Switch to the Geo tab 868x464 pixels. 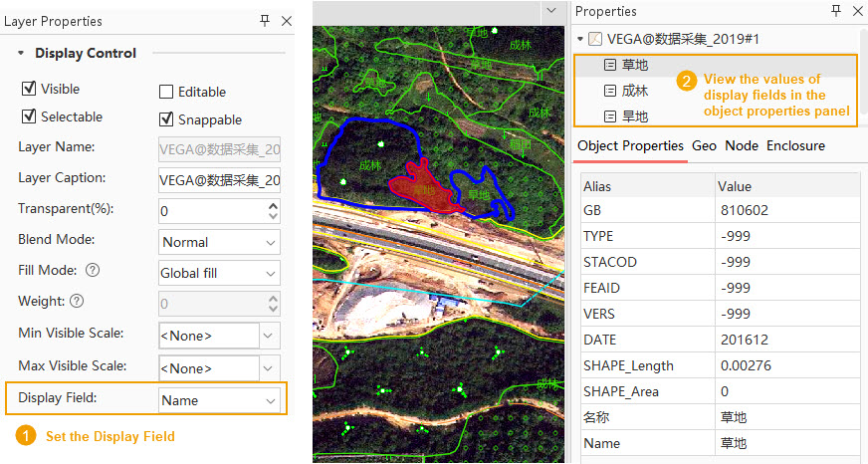click(x=704, y=145)
